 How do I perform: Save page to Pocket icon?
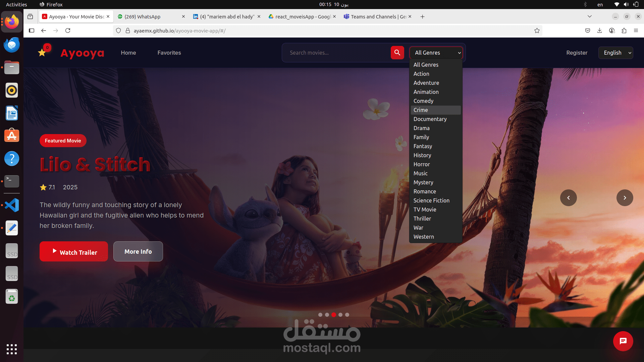point(587,31)
